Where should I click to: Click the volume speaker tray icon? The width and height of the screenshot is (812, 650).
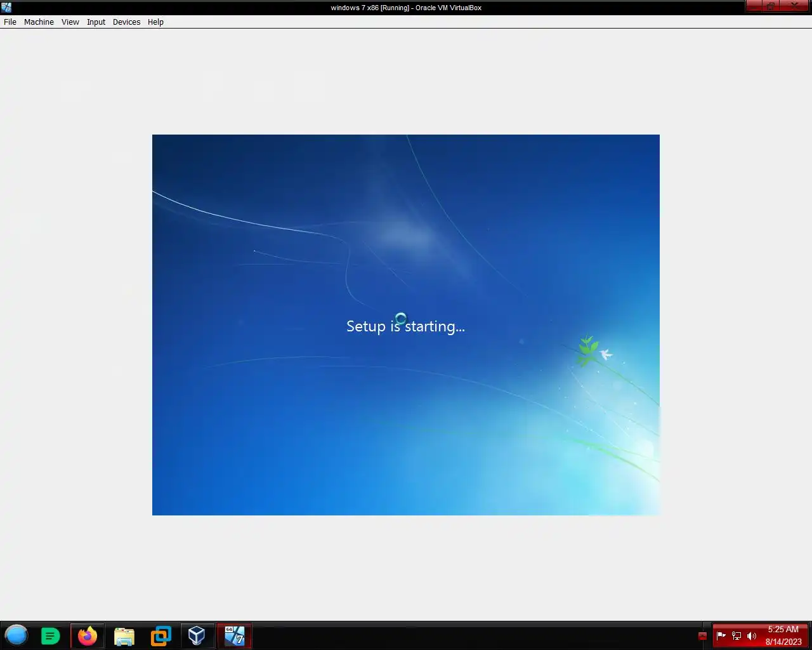pyautogui.click(x=752, y=635)
